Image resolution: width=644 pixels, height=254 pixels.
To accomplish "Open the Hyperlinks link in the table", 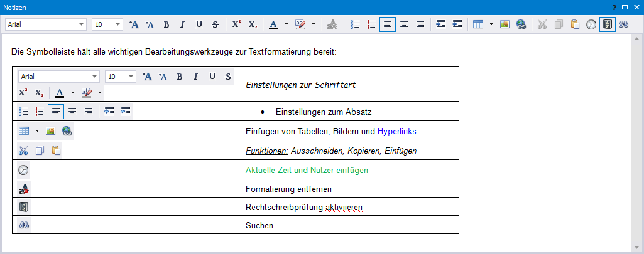I will (x=396, y=131).
